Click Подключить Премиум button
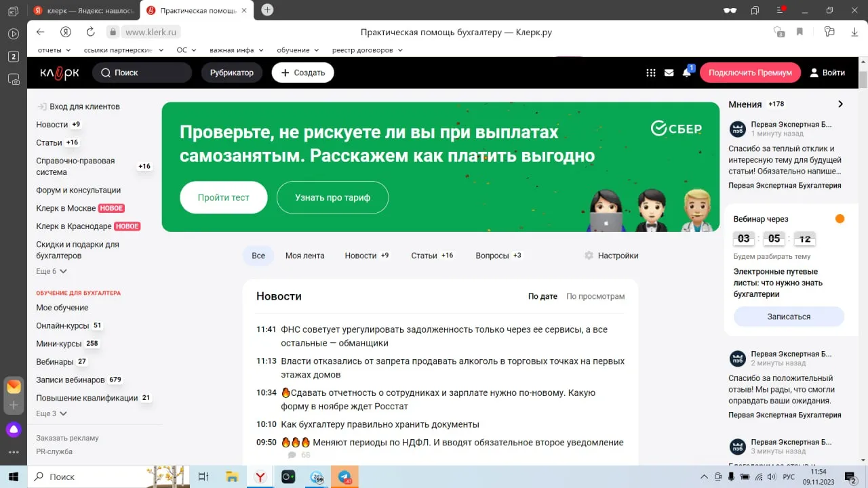This screenshot has width=868, height=488. [x=750, y=73]
